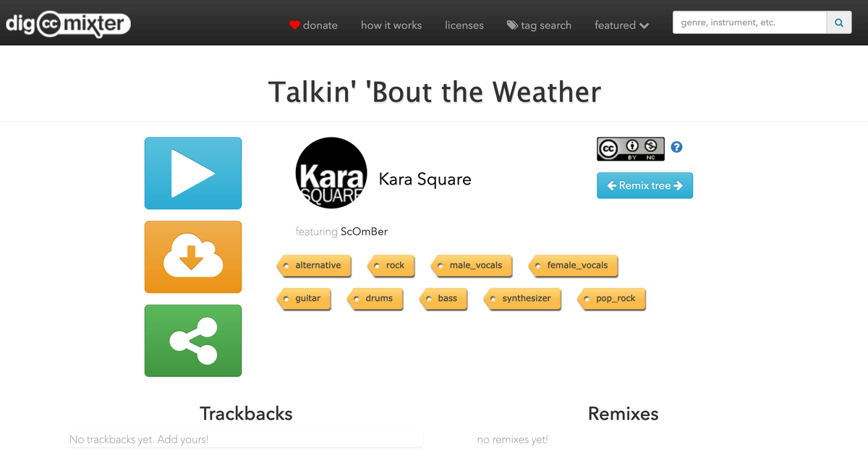Click the Kara Square artist name
The width and height of the screenshot is (868, 461).
[425, 179]
